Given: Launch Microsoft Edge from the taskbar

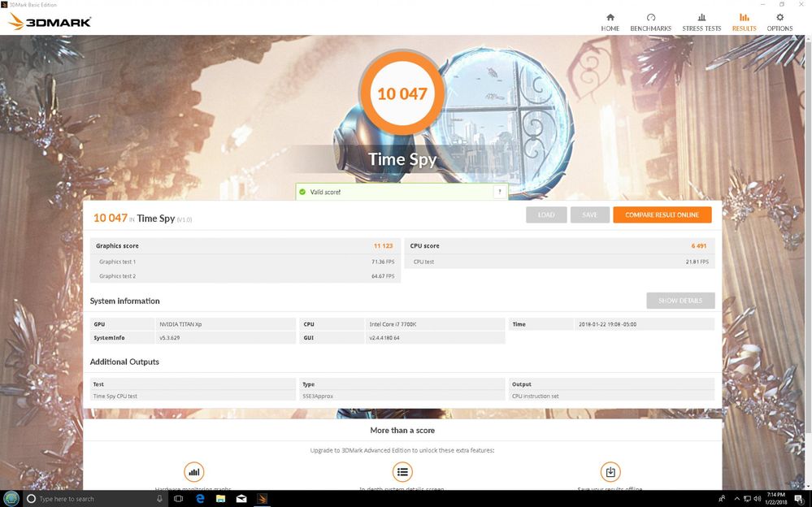Looking at the screenshot, I should pos(200,499).
